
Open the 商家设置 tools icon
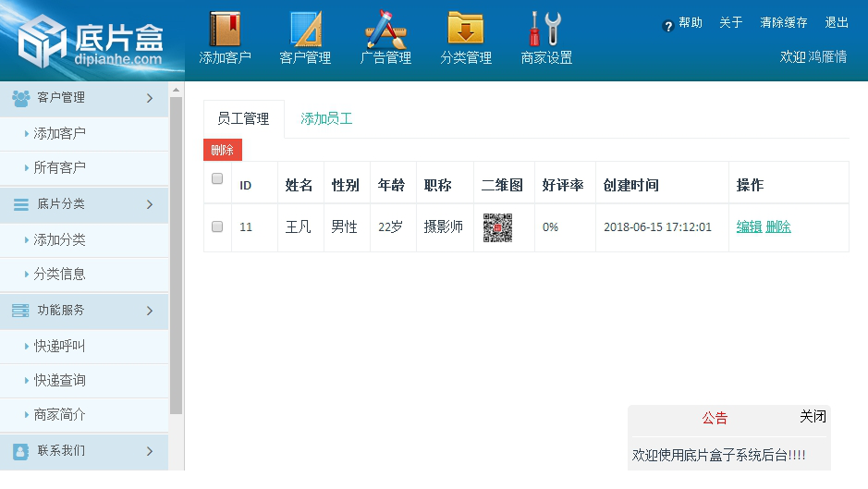(546, 29)
